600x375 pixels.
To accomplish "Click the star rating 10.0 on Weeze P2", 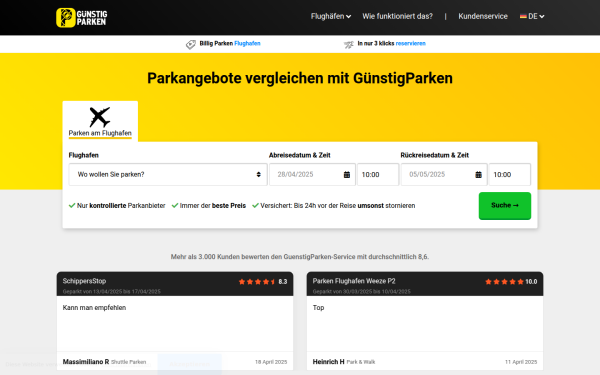I will coord(511,282).
